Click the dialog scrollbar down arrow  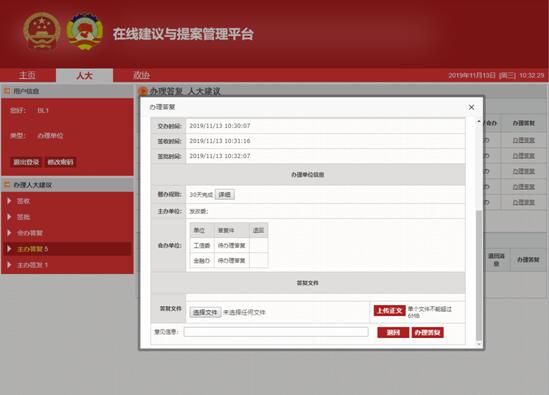pos(479,344)
